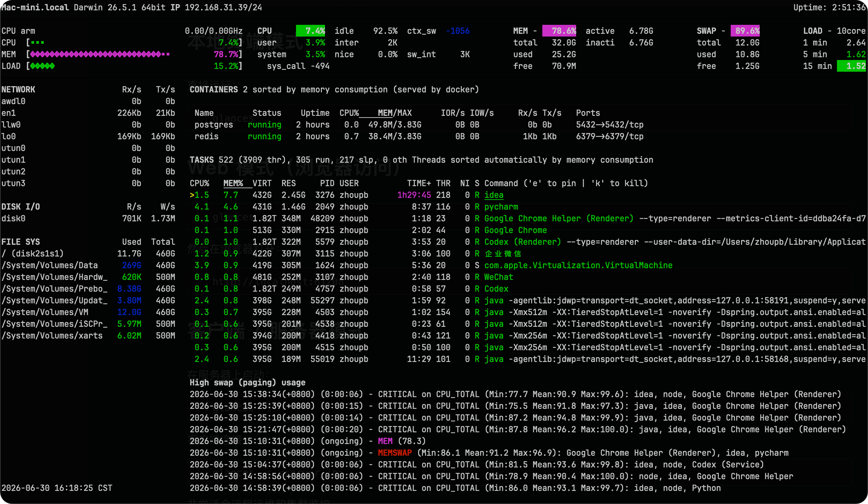Image resolution: width=868 pixels, height=504 pixels.
Task: Click the postgres ports 5432→5432/tcp
Action: click(610, 125)
